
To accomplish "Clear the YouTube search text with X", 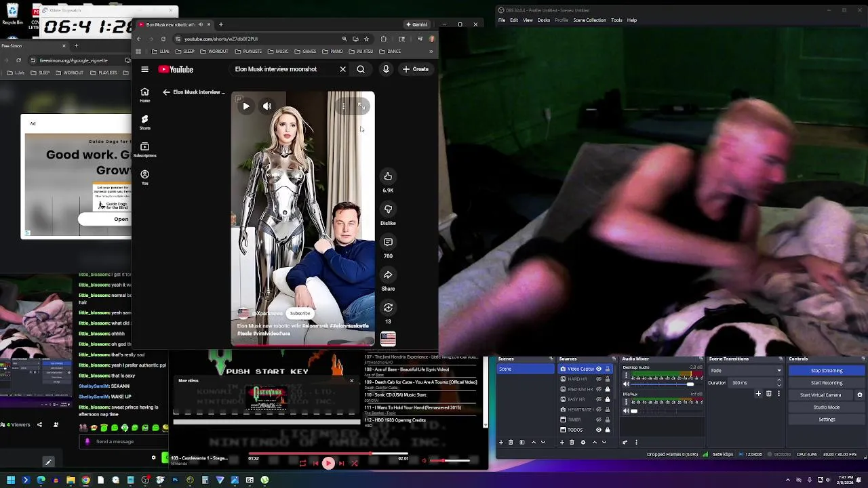I will (342, 69).
